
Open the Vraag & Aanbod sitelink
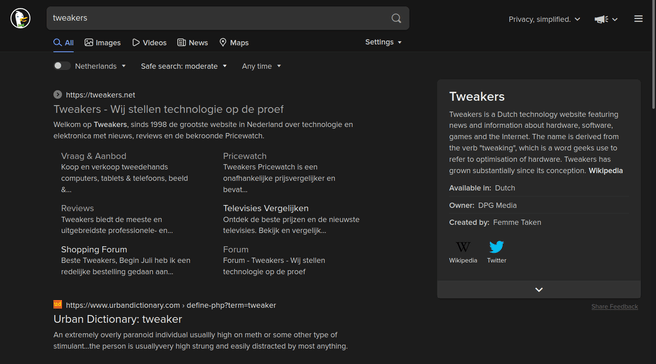94,156
